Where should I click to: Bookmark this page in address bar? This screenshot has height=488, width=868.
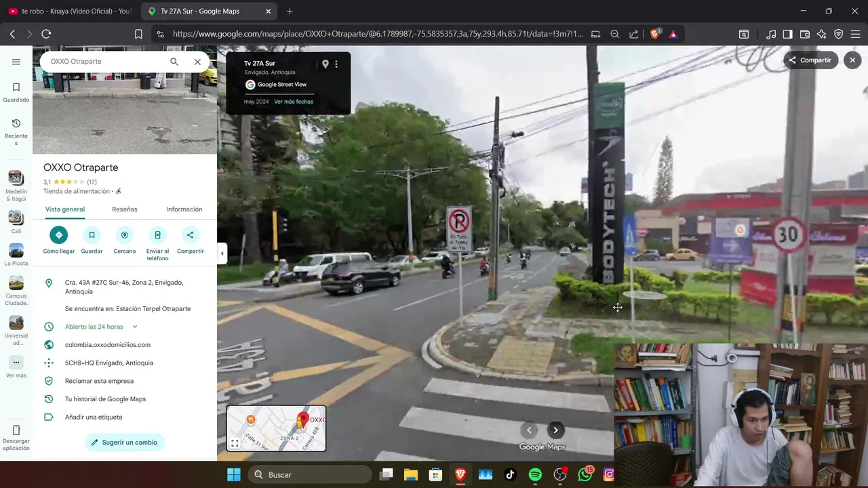(x=138, y=34)
